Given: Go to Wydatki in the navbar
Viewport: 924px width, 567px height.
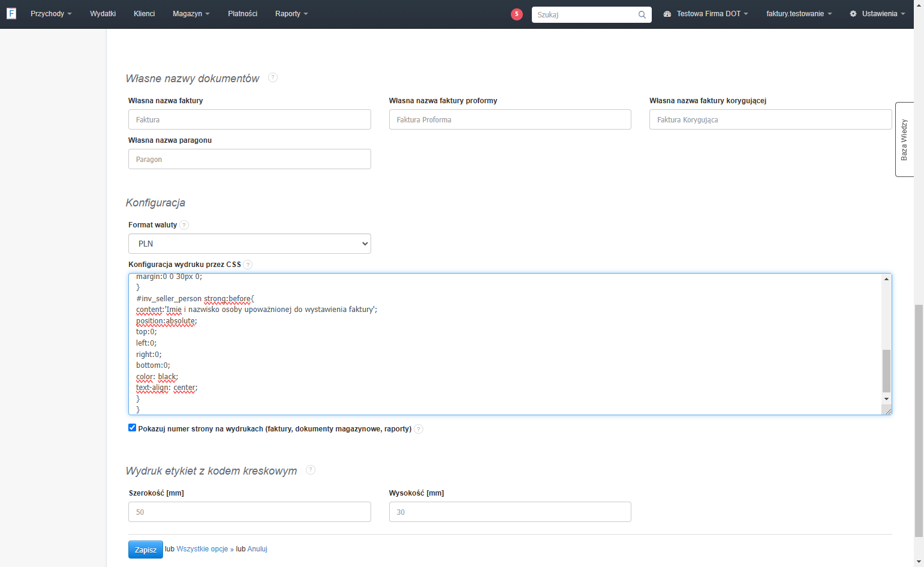Looking at the screenshot, I should tap(103, 14).
